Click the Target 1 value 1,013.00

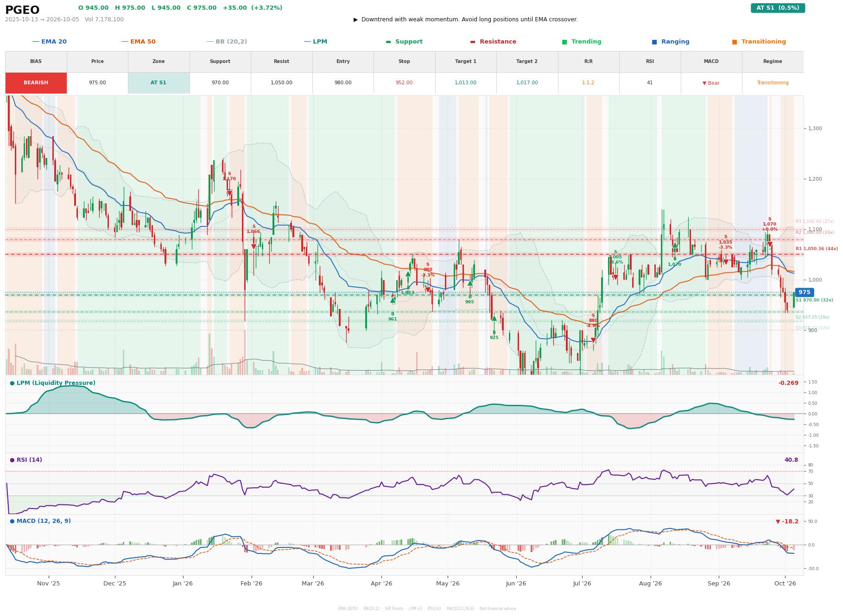click(x=465, y=83)
